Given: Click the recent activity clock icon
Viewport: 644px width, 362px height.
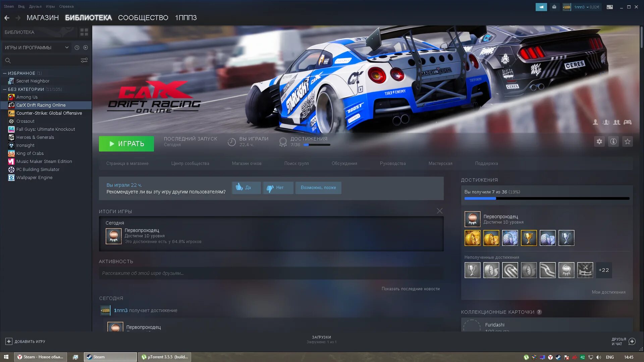Looking at the screenshot, I should [77, 48].
